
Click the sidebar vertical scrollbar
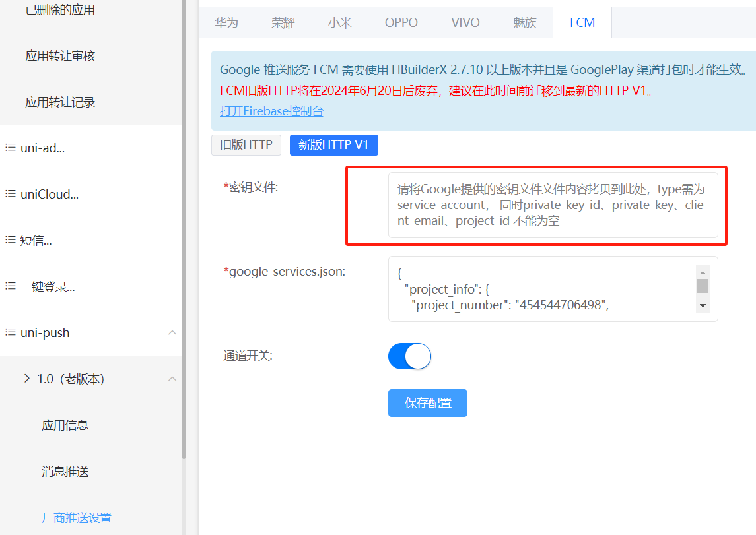pyautogui.click(x=184, y=229)
